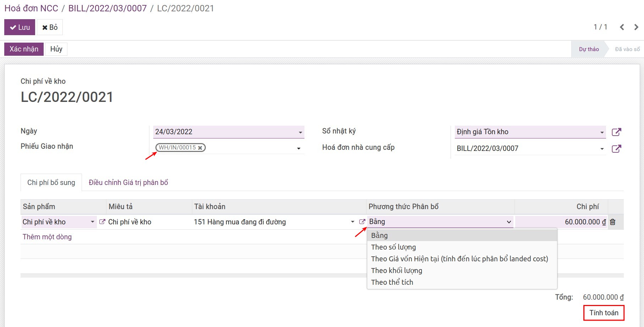Click the Tính toán button
This screenshot has width=644, height=327.
coord(604,313)
